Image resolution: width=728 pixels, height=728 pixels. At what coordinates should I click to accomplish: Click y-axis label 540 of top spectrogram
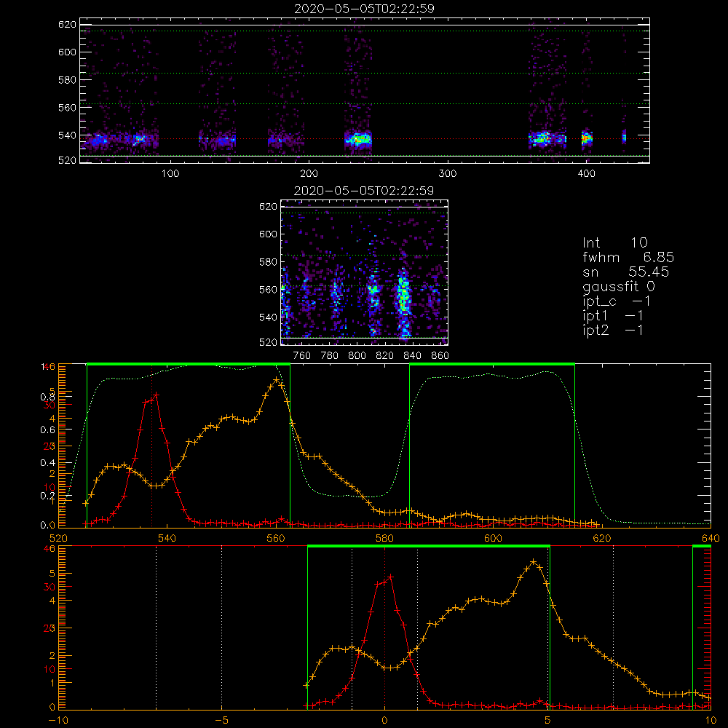[67, 135]
